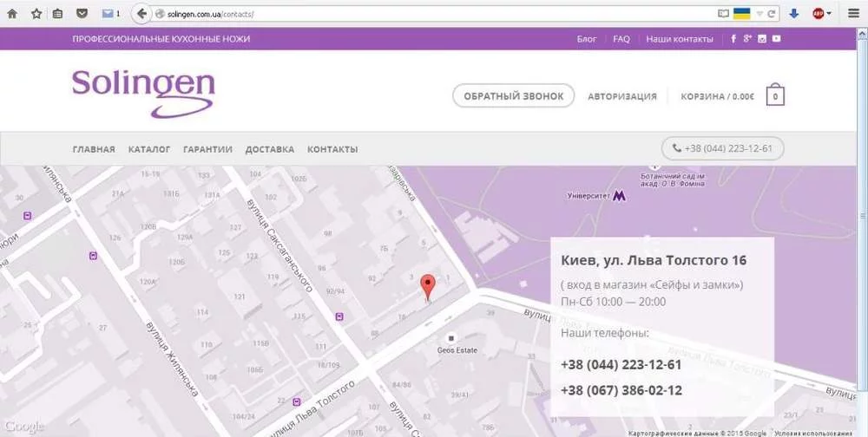This screenshot has width=868, height=437.
Task: Open the mail notifier envelope icon
Action: pos(108,14)
